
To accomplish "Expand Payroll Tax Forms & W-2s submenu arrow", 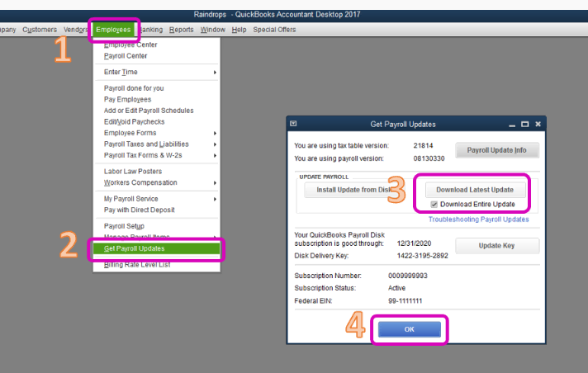I will point(215,156).
